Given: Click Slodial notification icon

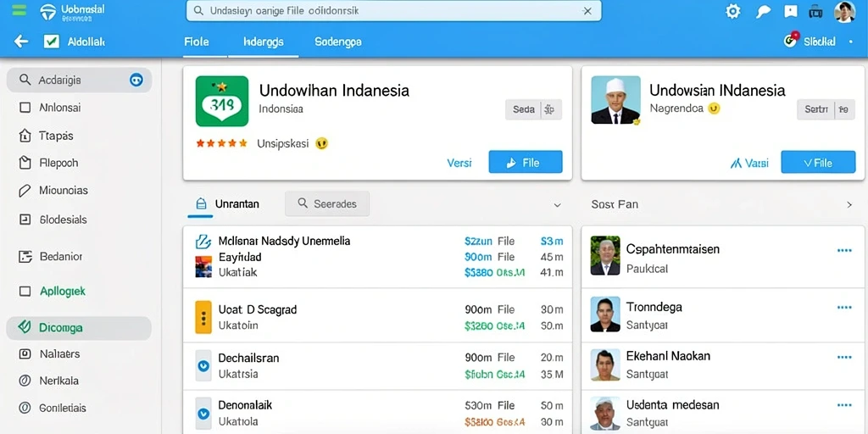Looking at the screenshot, I should [792, 39].
